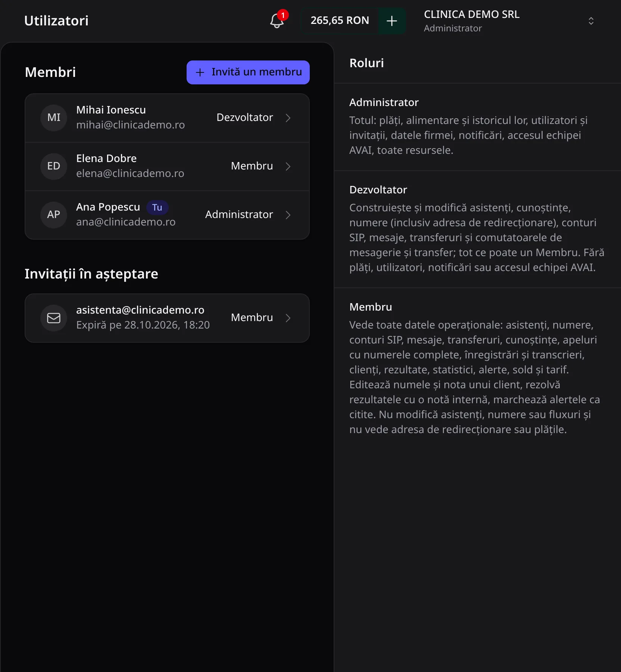Select the Membru role label for Elena Dobre
This screenshot has width=621, height=672.
(x=252, y=166)
